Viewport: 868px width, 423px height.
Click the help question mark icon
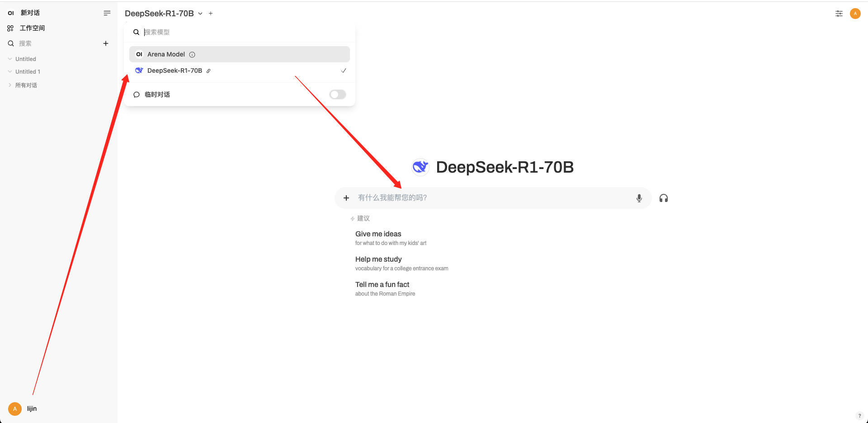point(859,416)
